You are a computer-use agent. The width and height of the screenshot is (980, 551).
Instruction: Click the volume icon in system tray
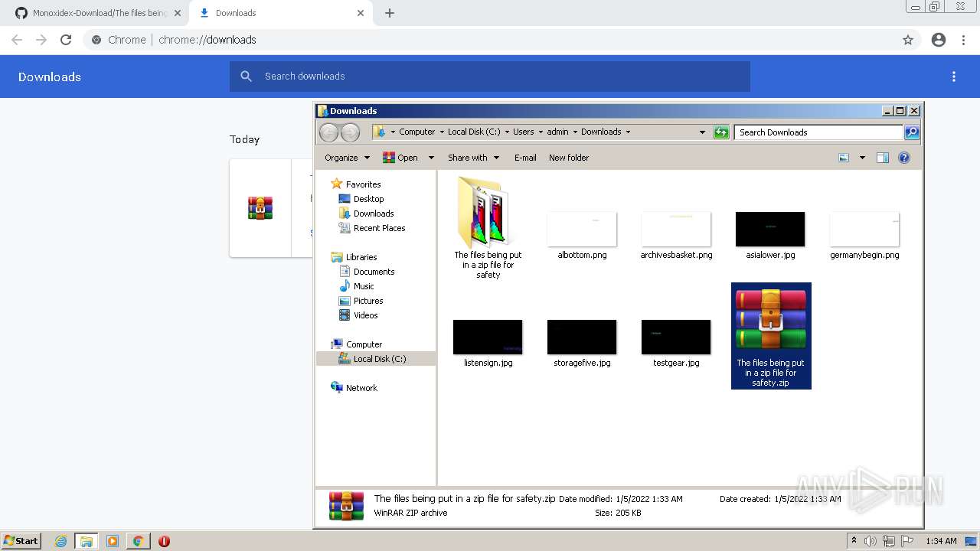(871, 541)
